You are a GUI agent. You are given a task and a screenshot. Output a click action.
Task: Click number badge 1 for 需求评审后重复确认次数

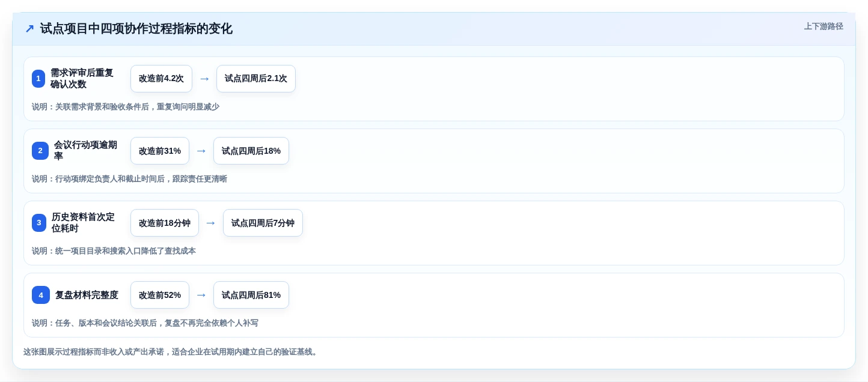[x=38, y=79]
